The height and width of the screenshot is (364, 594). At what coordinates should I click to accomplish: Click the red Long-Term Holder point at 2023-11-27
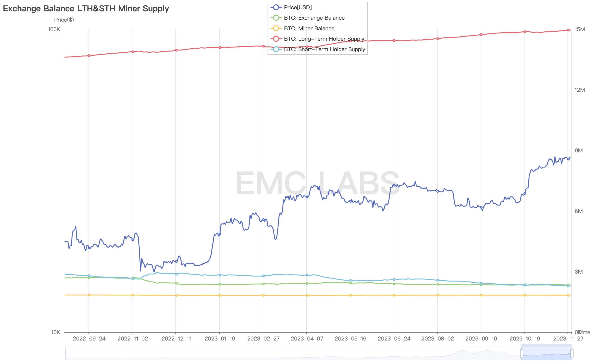click(x=568, y=30)
